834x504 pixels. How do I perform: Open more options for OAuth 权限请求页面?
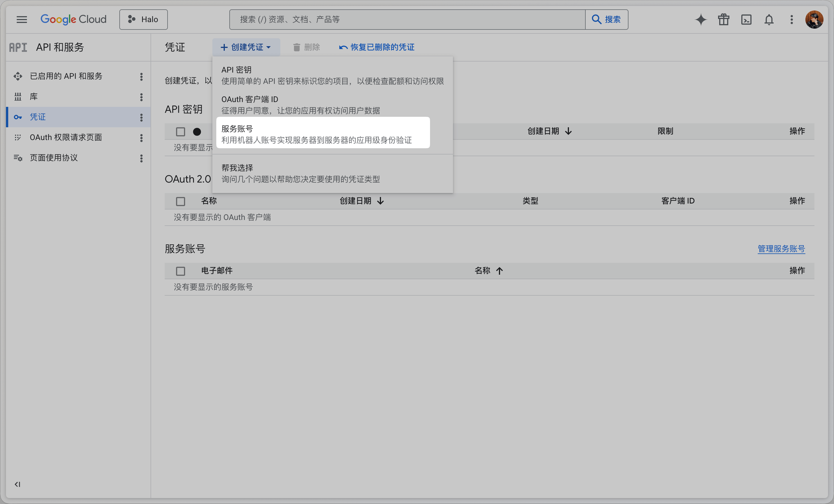[x=141, y=138]
